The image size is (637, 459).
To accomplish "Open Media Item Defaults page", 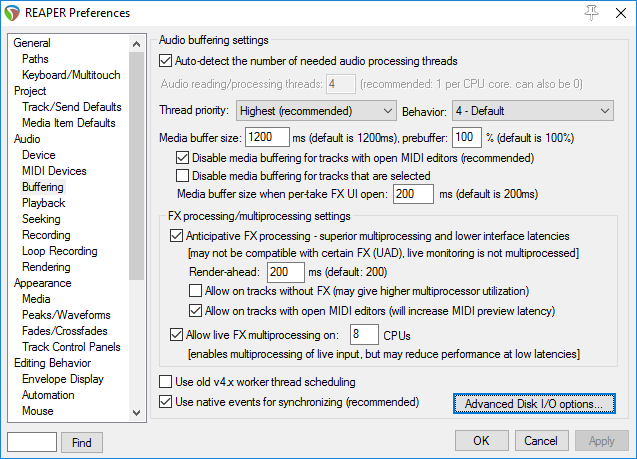I will [x=69, y=123].
